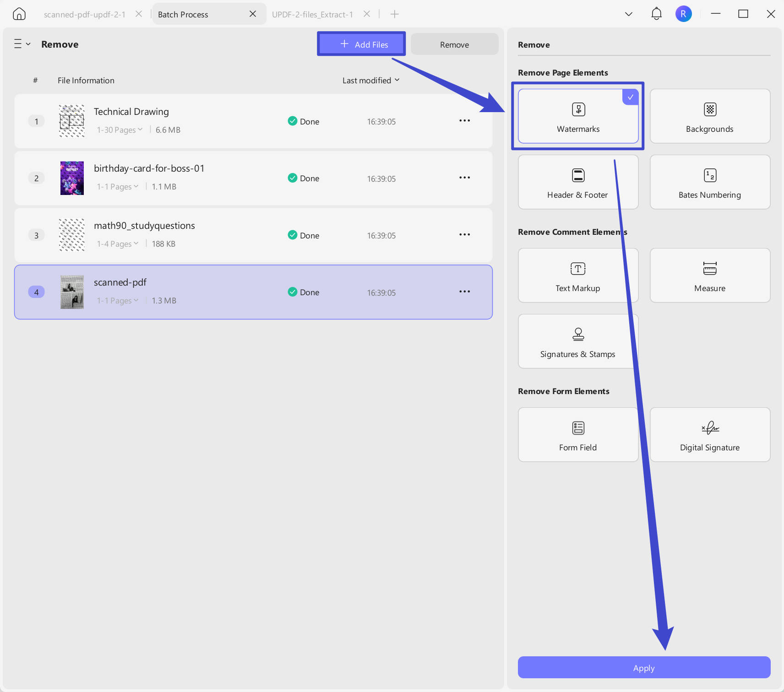Viewport: 784px width, 692px height.
Task: Click Done status icon for math90_studyquestions
Action: [x=292, y=235]
